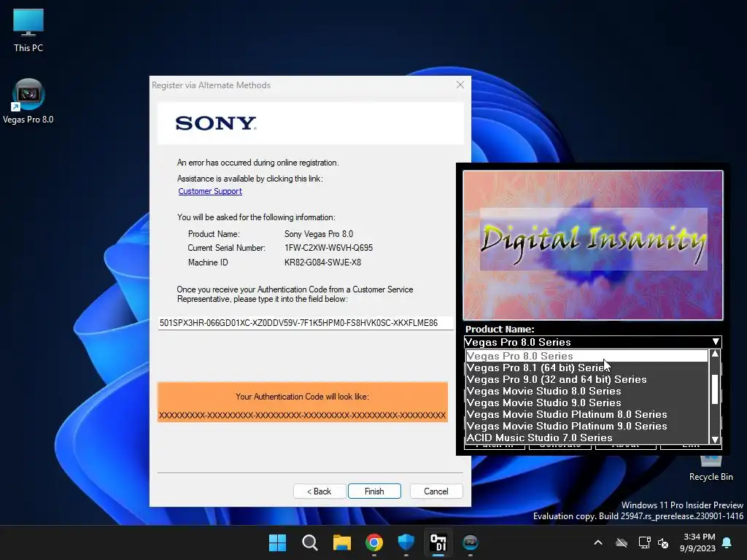Click the serial number 1FW-C2XW-W6VH-Q695
747x560 pixels.
328,248
